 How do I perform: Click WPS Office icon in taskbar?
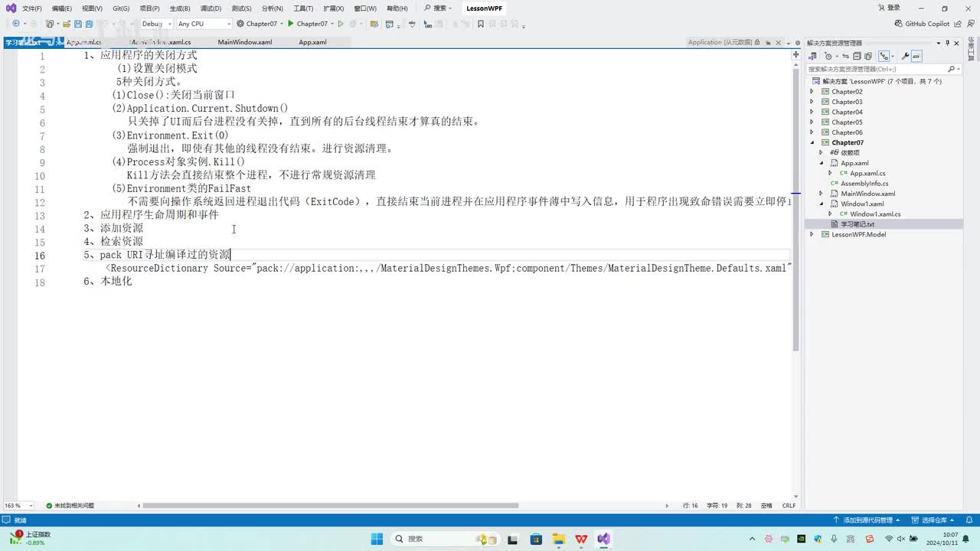click(581, 539)
